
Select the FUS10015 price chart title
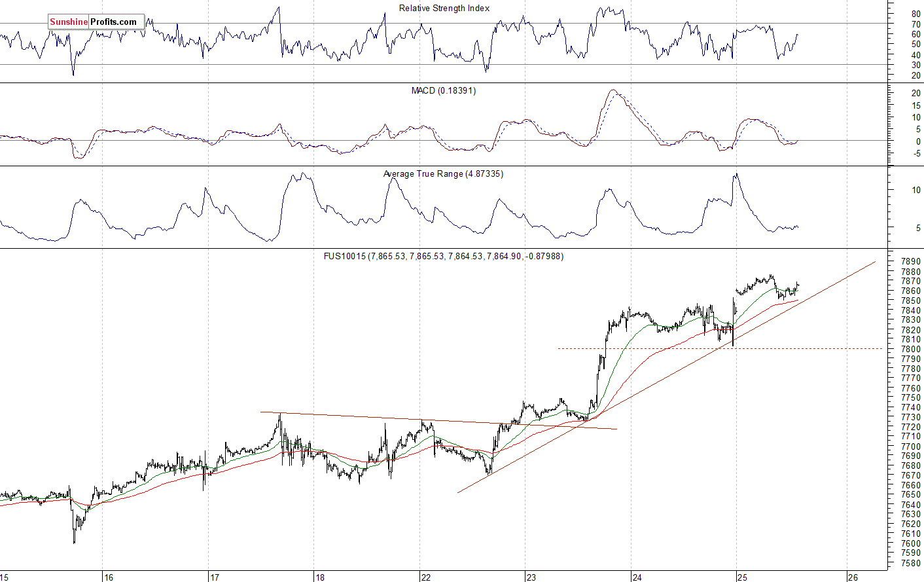click(x=444, y=257)
